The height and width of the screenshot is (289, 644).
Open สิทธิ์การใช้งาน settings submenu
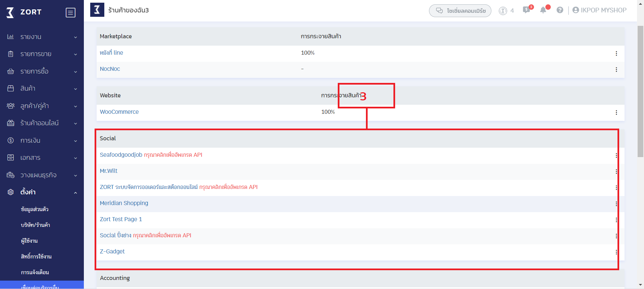click(36, 256)
